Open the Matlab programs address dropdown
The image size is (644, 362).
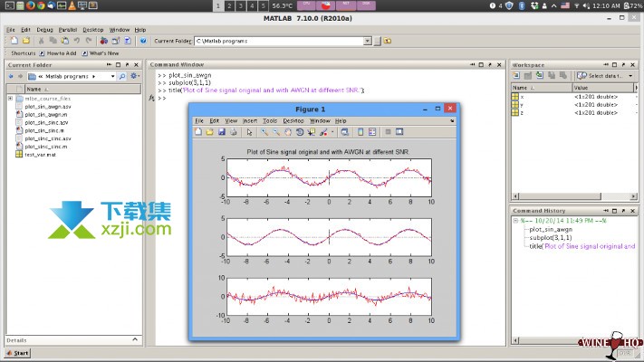click(x=112, y=76)
